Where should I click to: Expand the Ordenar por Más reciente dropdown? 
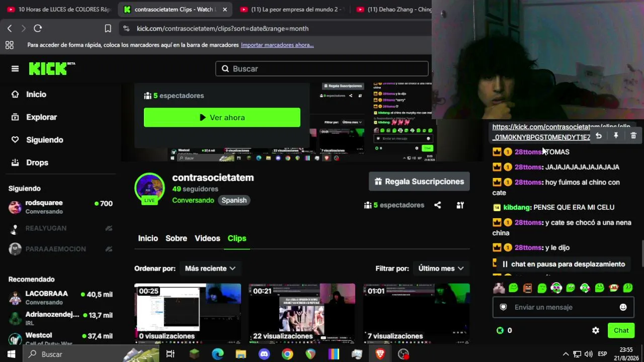point(210,268)
